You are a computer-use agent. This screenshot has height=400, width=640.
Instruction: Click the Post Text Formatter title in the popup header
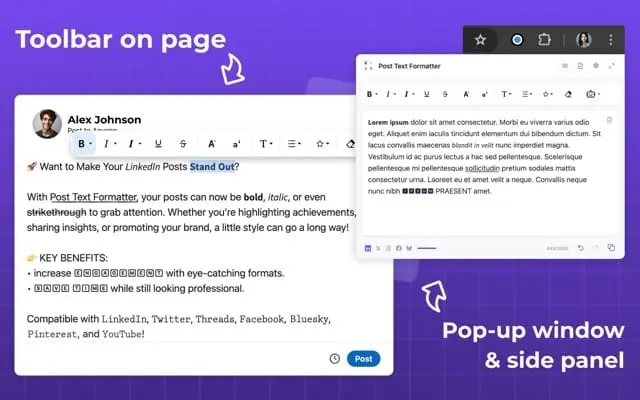point(409,66)
